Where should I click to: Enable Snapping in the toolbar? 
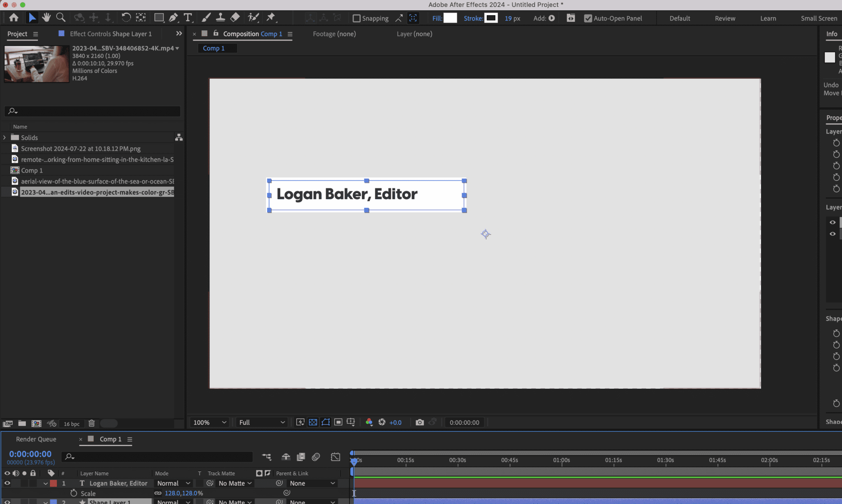click(357, 18)
